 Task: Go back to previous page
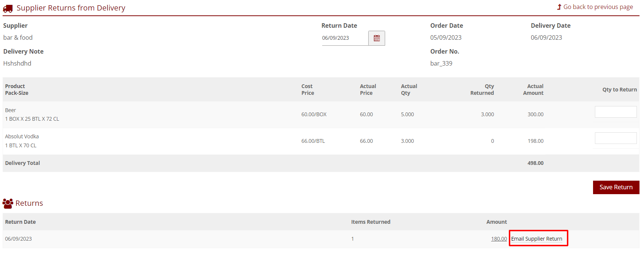598,7
